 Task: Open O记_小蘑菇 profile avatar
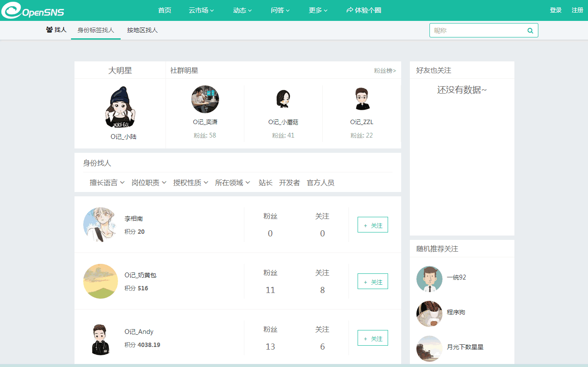point(283,99)
